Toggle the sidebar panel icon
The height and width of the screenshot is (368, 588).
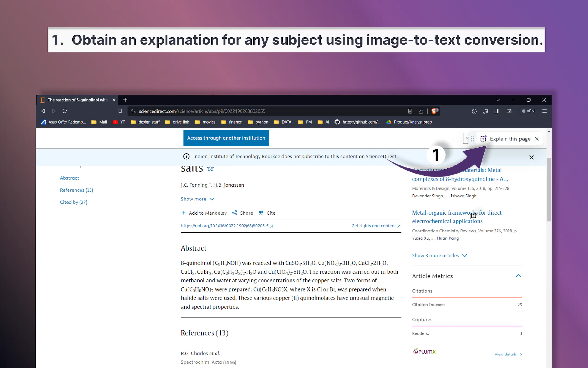coord(496,111)
